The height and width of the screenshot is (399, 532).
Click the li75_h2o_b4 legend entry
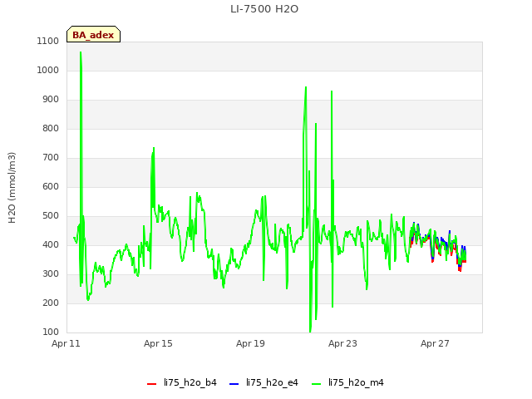pos(182,382)
